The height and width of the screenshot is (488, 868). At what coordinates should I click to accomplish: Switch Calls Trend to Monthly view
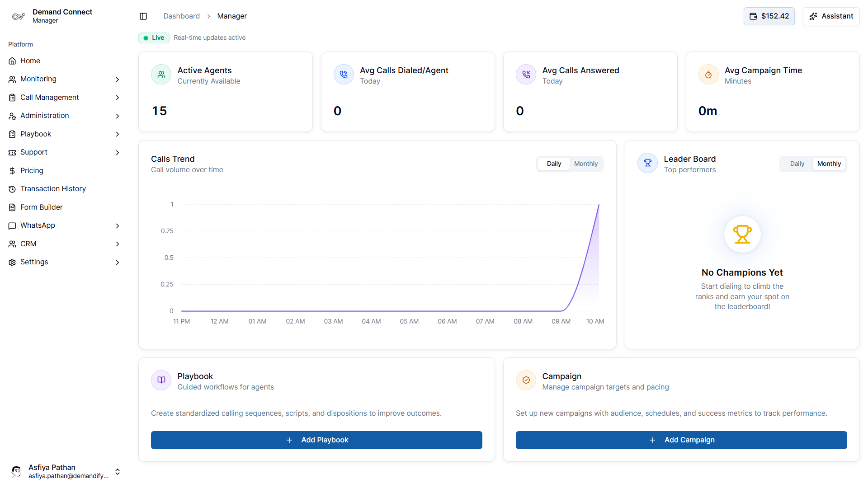point(585,164)
